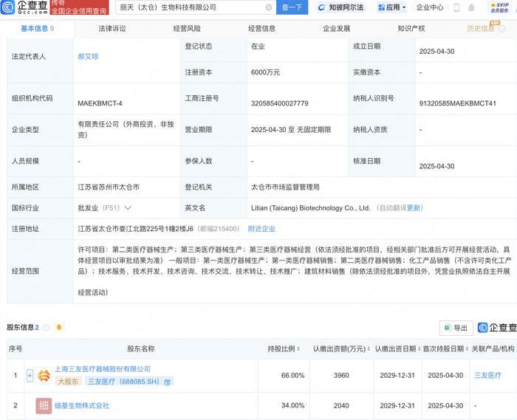Screen dimensions: 517x420
Task: Click 上海三友医疗 company logo
Action: [x=44, y=376]
